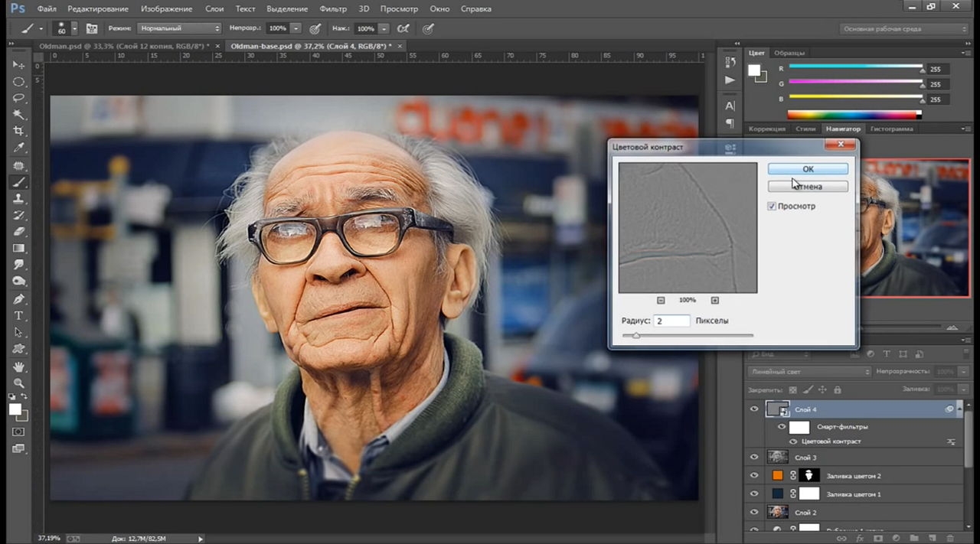
Task: Toggle the Просмотр preview checkbox
Action: tap(773, 207)
